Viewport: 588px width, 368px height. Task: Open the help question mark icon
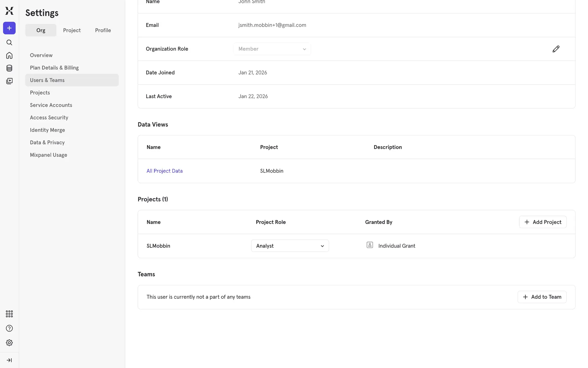coord(9,328)
